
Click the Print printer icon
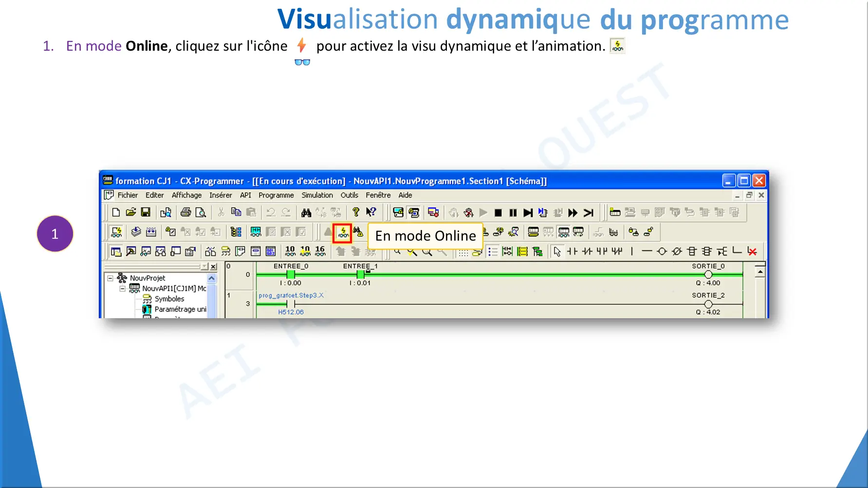click(185, 212)
